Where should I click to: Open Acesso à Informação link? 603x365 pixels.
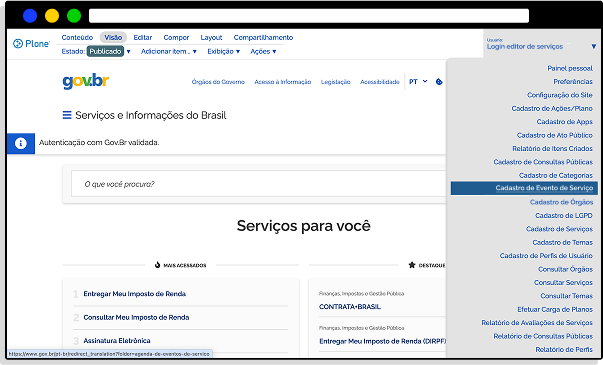click(283, 82)
